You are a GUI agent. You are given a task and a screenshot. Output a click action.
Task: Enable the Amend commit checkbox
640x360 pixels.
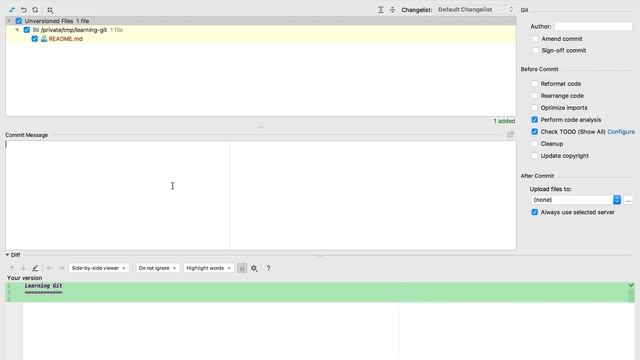coord(536,39)
